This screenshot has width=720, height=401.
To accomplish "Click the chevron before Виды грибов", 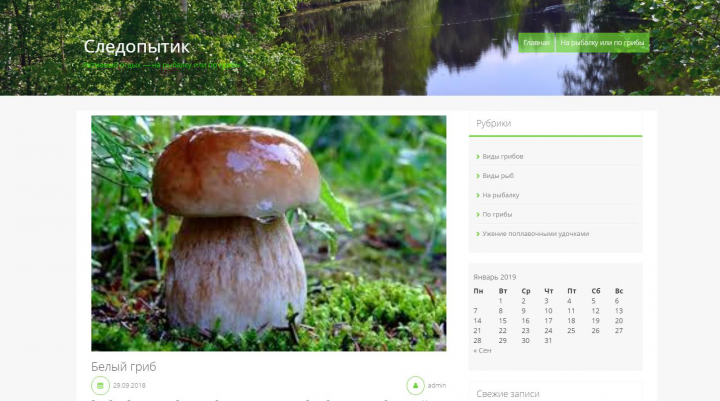I will (x=478, y=157).
